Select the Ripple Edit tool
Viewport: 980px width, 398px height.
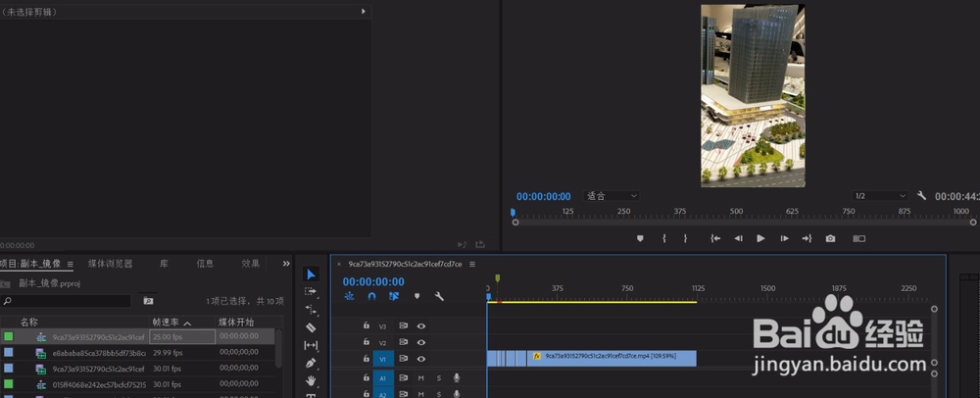coord(311,309)
